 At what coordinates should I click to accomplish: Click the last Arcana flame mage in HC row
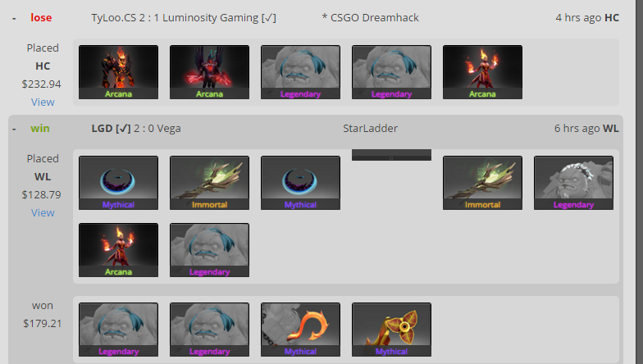[x=482, y=72]
